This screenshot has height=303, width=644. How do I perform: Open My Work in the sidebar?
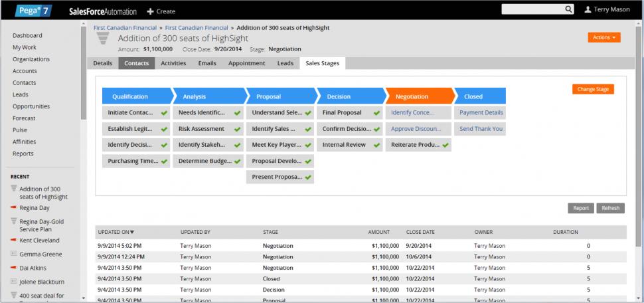pyautogui.click(x=24, y=47)
